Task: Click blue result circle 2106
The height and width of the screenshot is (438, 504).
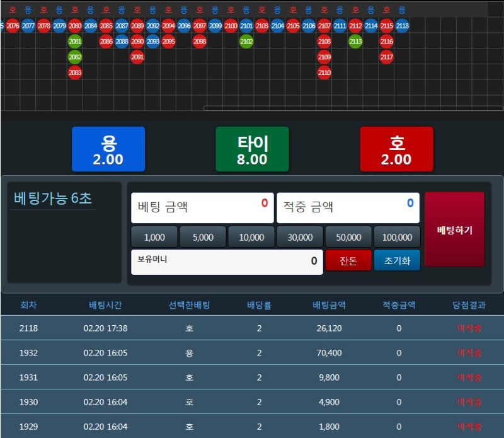Action: coord(309,26)
